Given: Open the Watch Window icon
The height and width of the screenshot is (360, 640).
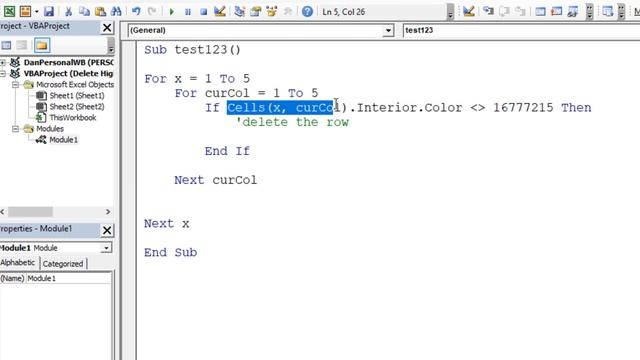Looking at the screenshot, I should (573, 11).
